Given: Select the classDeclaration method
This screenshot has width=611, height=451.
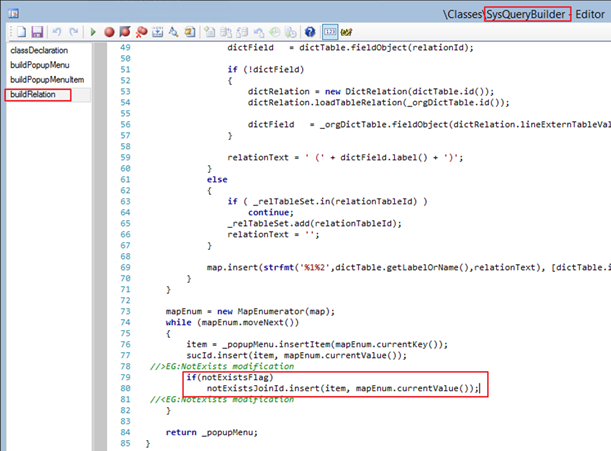Looking at the screenshot, I should click(x=41, y=49).
